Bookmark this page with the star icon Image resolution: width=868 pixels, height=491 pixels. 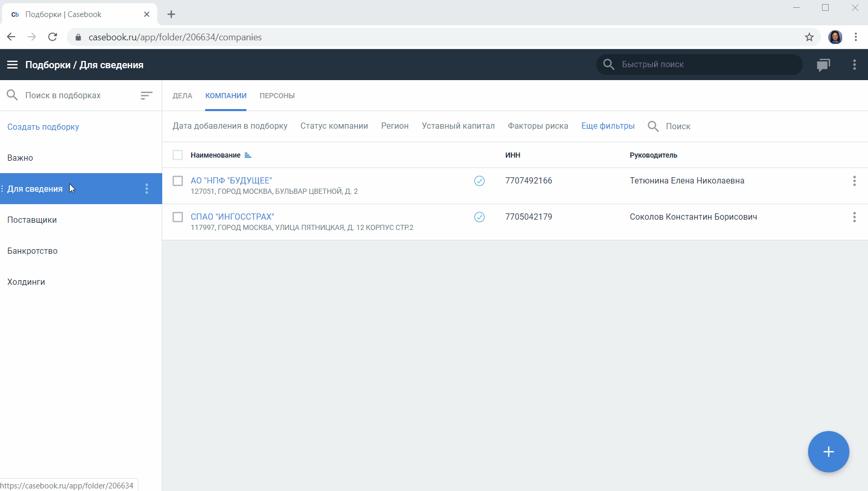click(x=809, y=37)
